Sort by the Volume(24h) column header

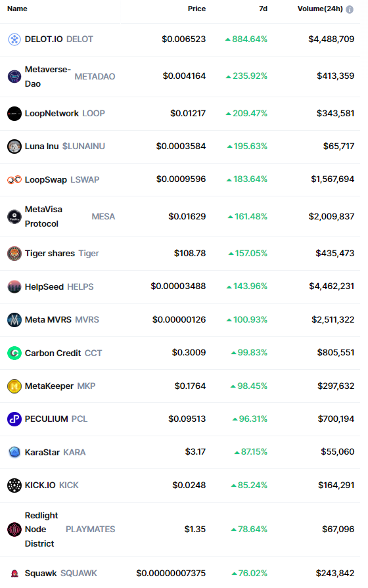(320, 9)
